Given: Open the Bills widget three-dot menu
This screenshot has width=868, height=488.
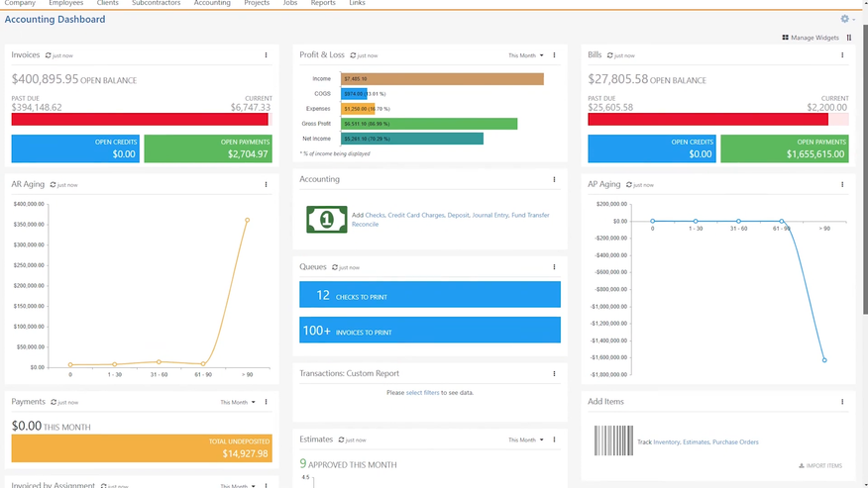Looking at the screenshot, I should [842, 55].
